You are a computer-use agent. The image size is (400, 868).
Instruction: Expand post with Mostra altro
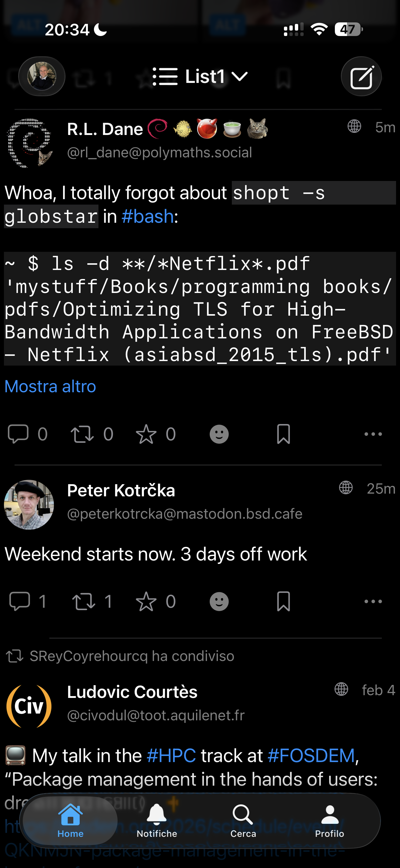[x=50, y=386]
